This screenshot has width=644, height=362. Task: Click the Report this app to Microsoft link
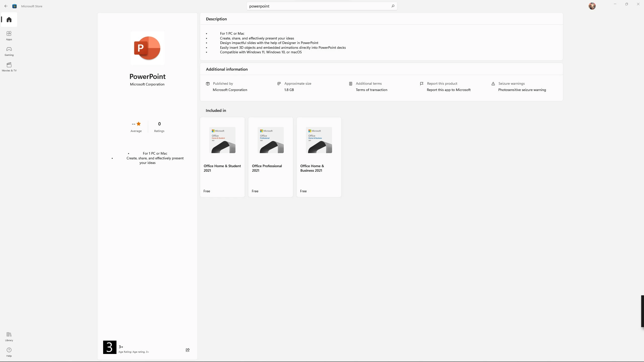(449, 90)
